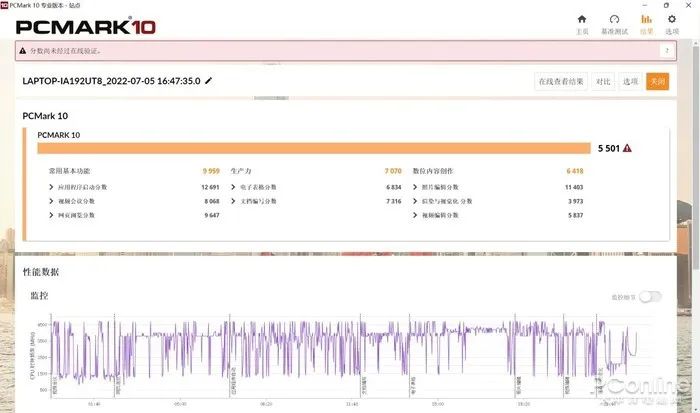Click the video editing value 5 837
The width and height of the screenshot is (700, 413).
575,215
